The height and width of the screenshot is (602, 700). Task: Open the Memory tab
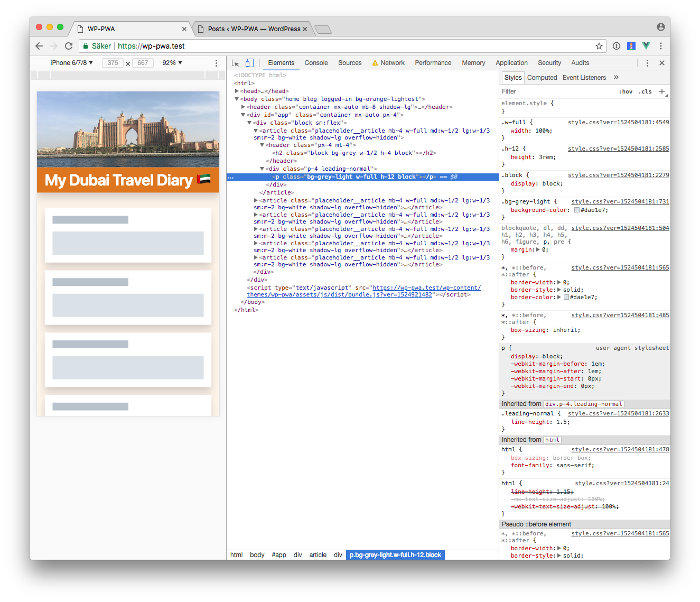coord(473,63)
